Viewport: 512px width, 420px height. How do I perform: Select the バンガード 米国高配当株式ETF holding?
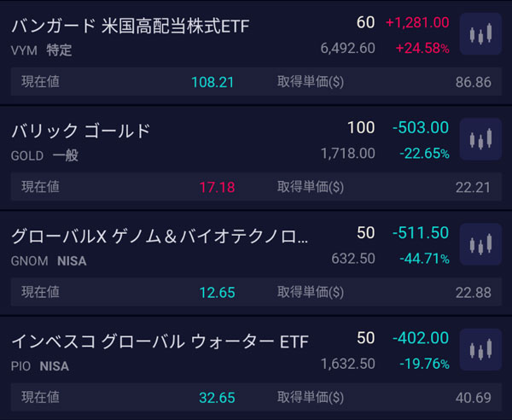(131, 26)
